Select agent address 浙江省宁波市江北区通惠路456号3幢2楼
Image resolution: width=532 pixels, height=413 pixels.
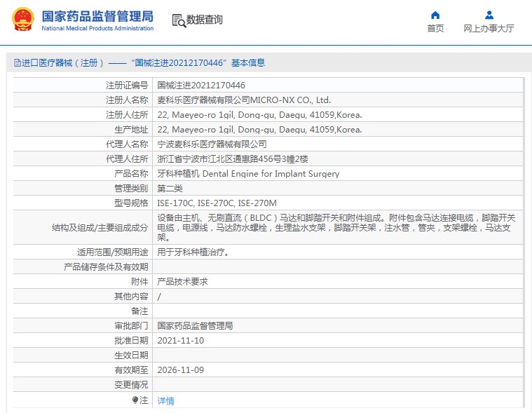pos(233,159)
